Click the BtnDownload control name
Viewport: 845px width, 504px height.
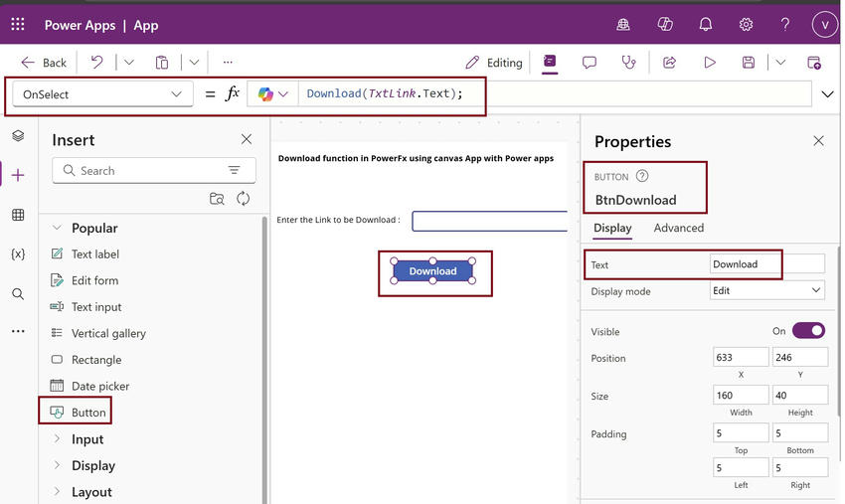(635, 200)
